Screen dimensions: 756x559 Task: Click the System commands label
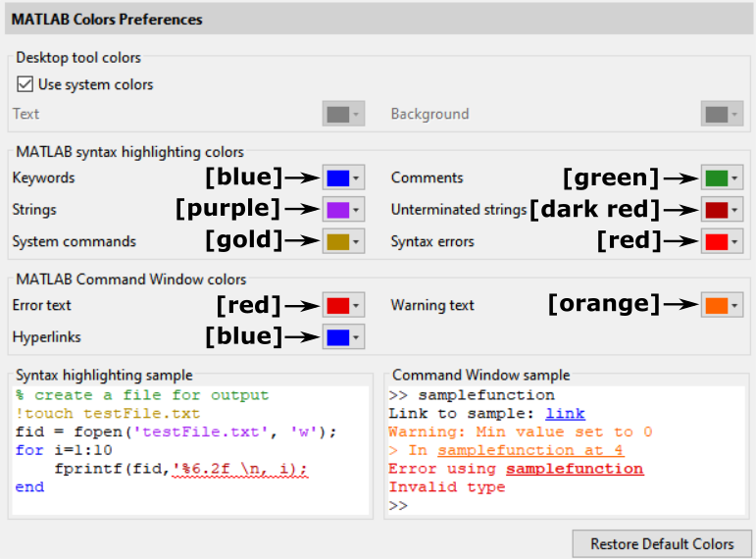tap(75, 241)
